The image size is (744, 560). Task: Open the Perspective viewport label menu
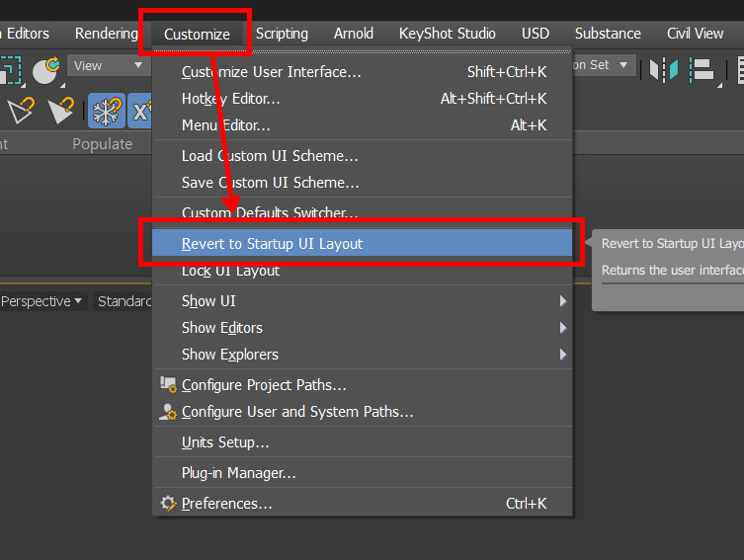point(41,301)
